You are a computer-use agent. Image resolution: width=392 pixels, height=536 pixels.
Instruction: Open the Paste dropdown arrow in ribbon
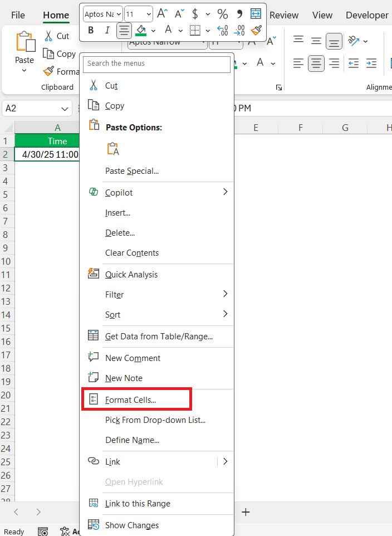(x=24, y=71)
